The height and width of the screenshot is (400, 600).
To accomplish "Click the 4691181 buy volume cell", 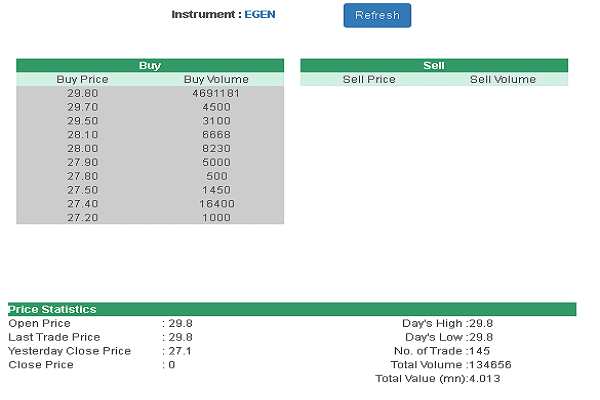I will (216, 93).
